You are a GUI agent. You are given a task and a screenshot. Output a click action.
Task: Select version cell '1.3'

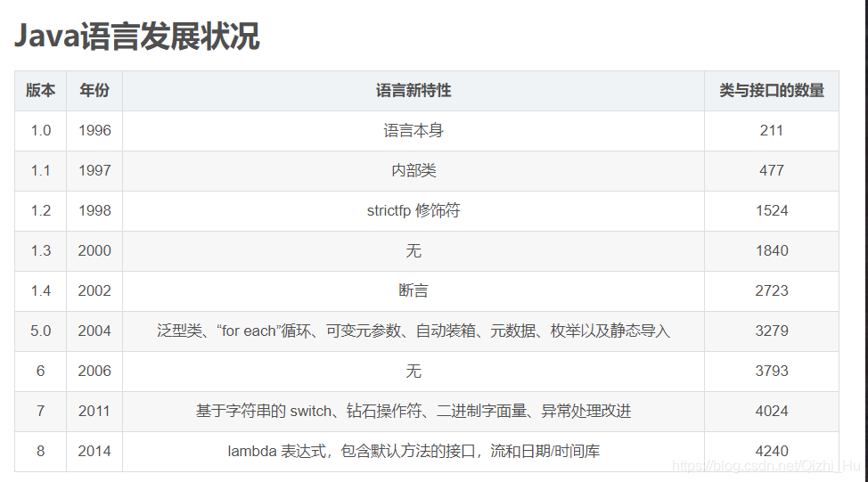pyautogui.click(x=40, y=250)
